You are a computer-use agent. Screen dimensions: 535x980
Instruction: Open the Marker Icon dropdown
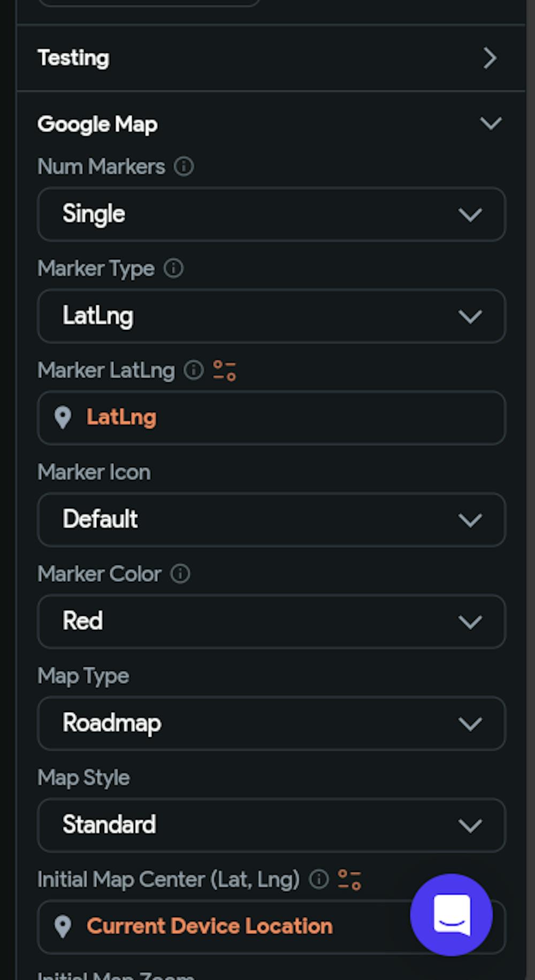pyautogui.click(x=271, y=520)
